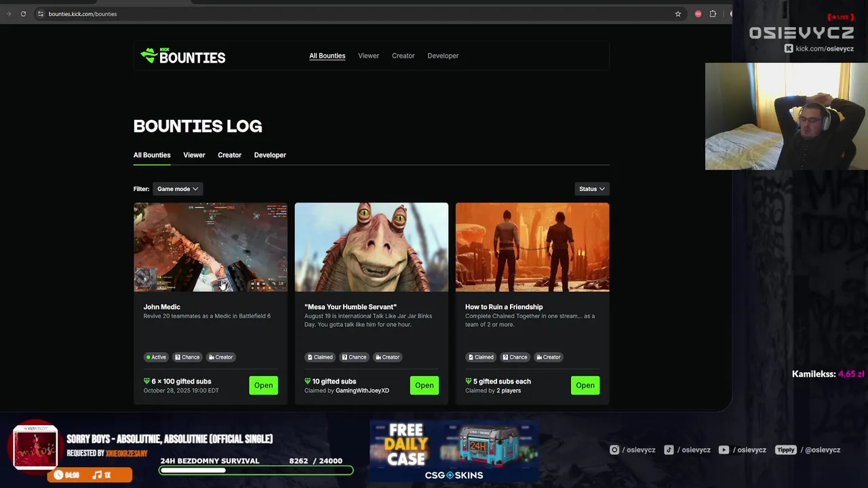Image resolution: width=868 pixels, height=488 pixels.
Task: Click the music note 1X icon
Action: click(102, 475)
